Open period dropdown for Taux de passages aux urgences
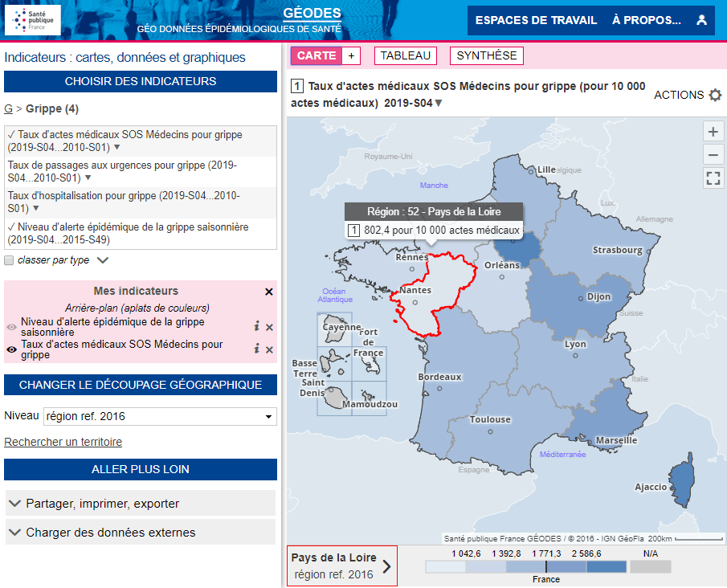 pos(88,178)
